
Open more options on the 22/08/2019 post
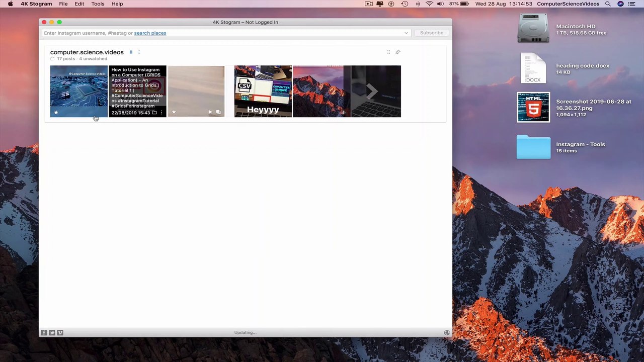click(161, 112)
